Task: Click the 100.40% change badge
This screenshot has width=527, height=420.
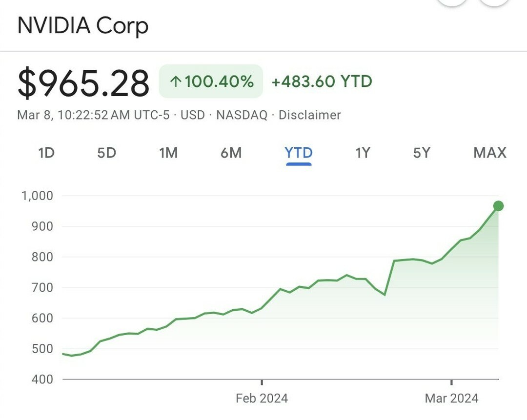Action: (x=211, y=81)
